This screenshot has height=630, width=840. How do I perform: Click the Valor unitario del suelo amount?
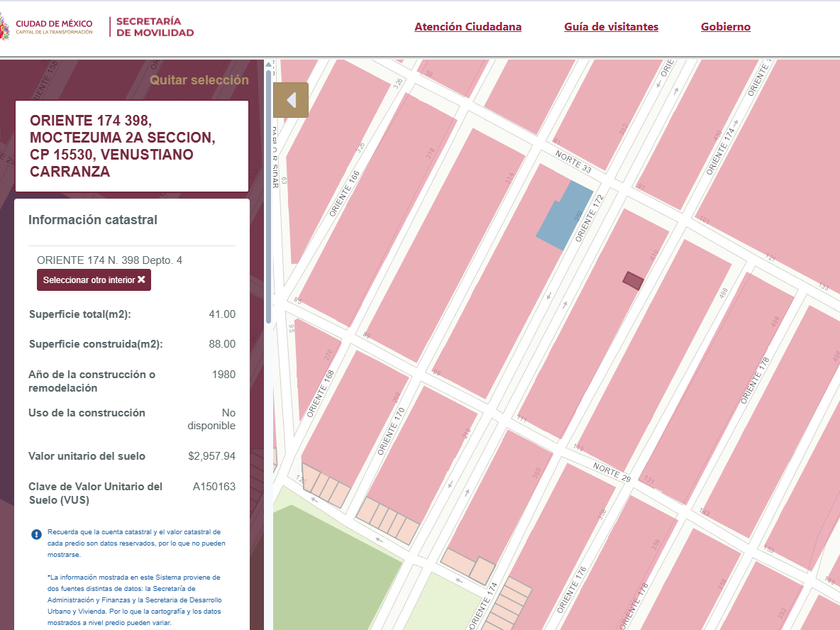click(x=211, y=456)
